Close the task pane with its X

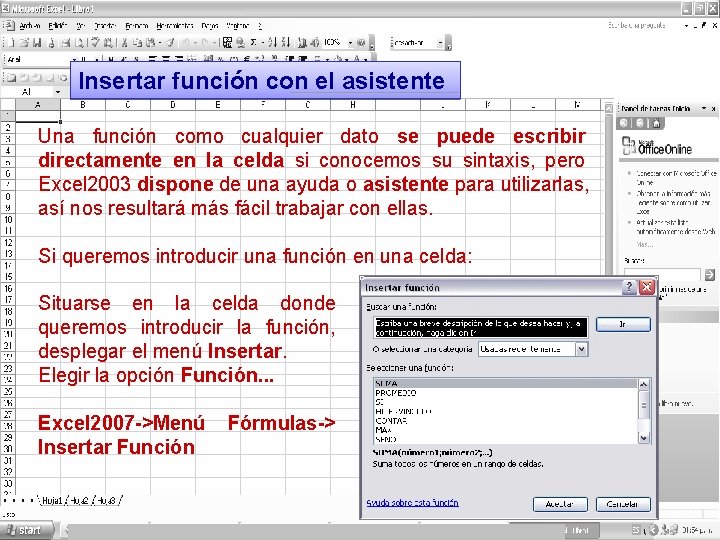713,108
